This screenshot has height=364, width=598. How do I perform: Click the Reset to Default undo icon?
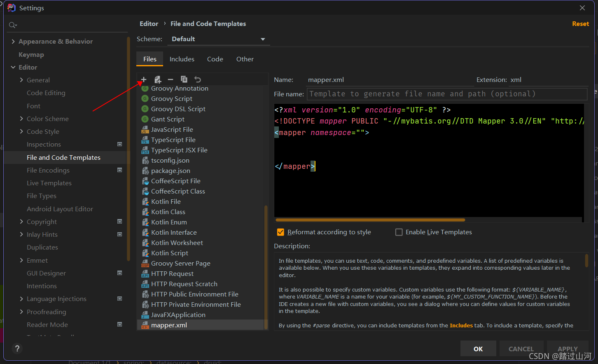pos(198,79)
